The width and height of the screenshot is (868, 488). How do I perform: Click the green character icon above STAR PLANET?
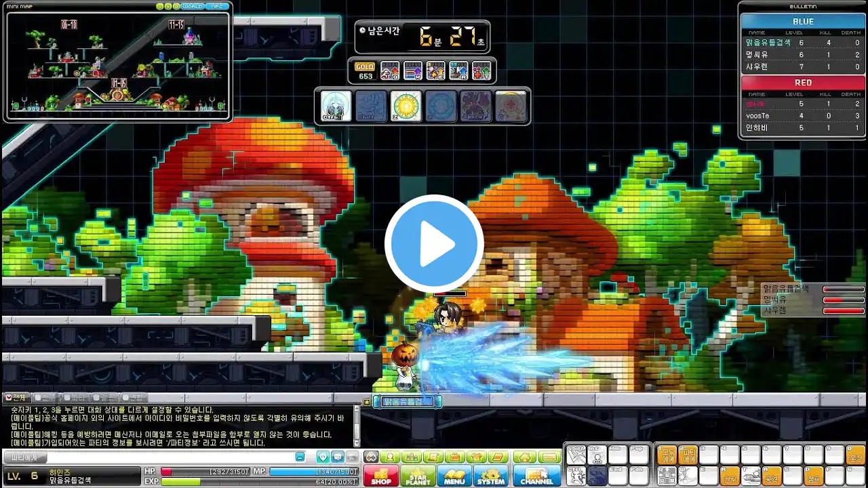point(390,457)
